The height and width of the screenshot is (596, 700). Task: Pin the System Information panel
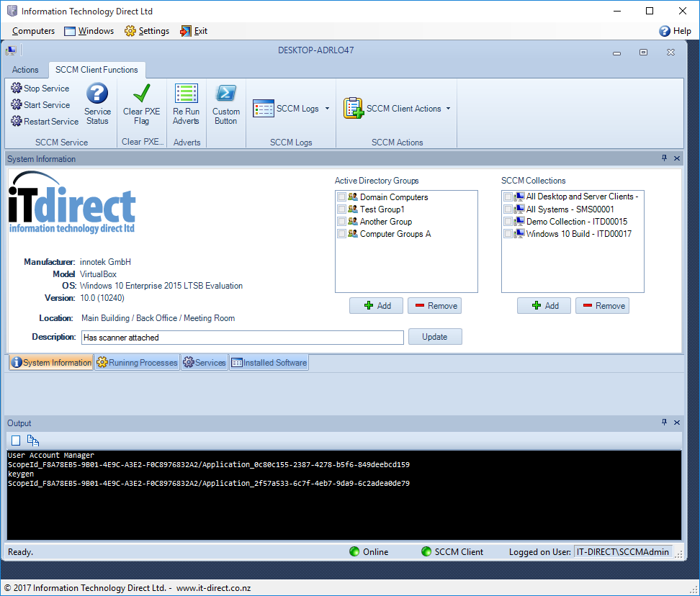(x=665, y=158)
